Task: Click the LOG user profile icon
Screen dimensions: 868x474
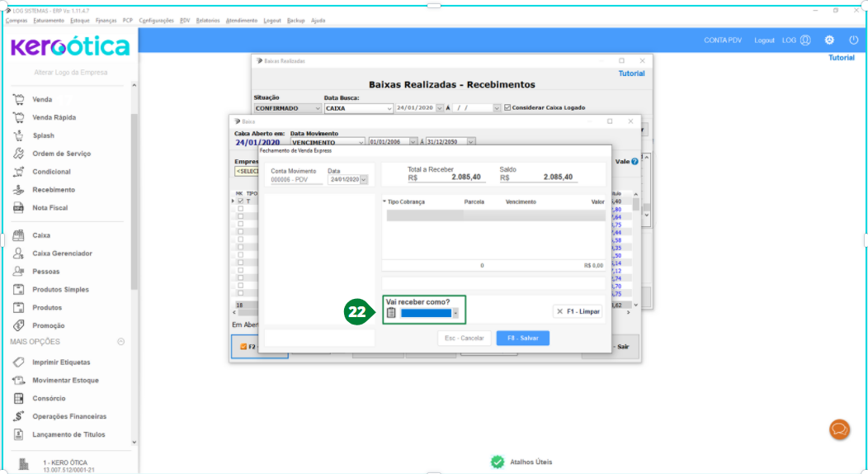Action: (x=805, y=40)
